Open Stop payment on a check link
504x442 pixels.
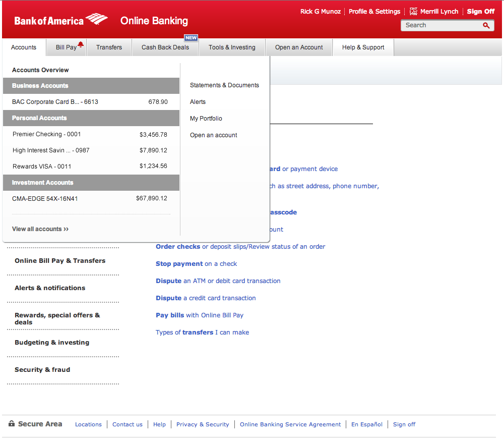(196, 264)
